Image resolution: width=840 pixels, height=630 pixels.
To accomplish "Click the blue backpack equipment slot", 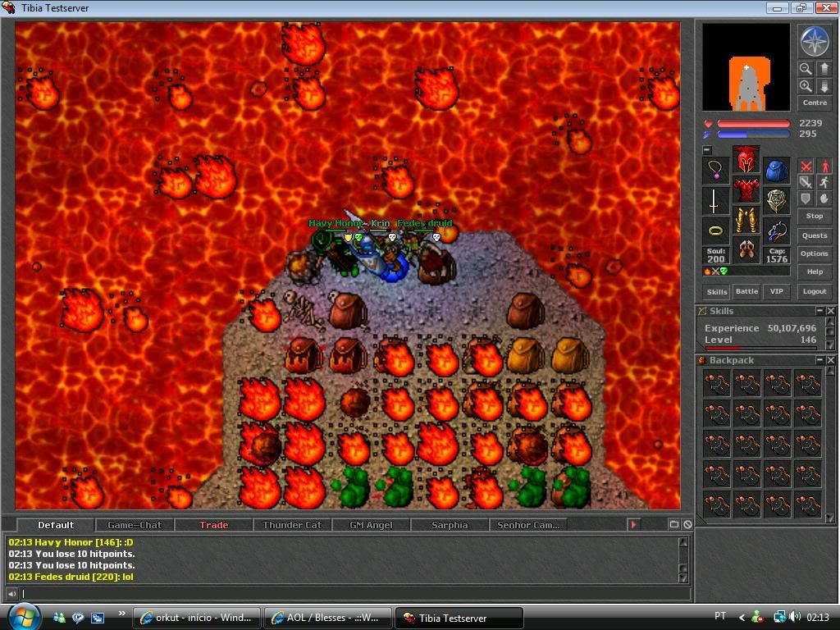I will 776,171.
